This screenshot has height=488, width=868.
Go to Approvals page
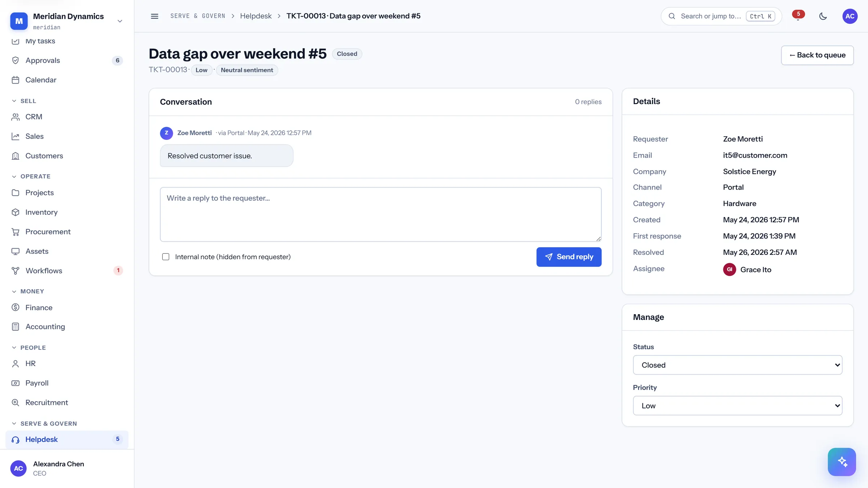67,60
